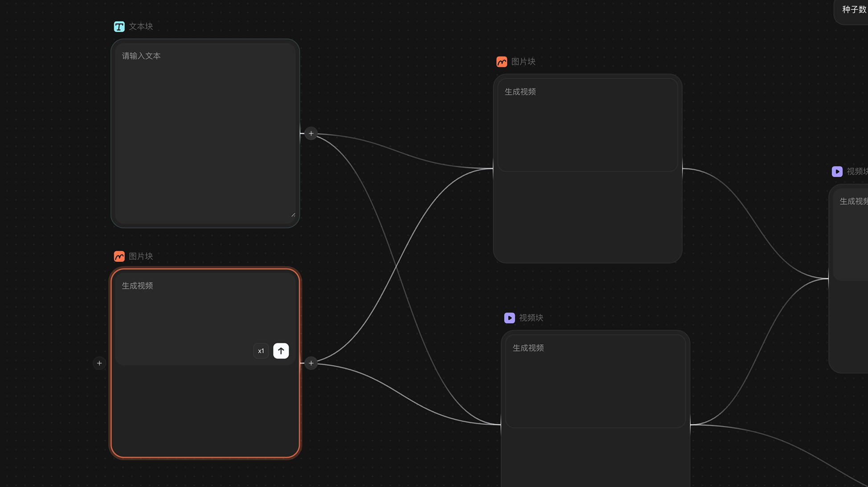
Task: Click the resize handle at the text block corner
Action: [x=293, y=215]
